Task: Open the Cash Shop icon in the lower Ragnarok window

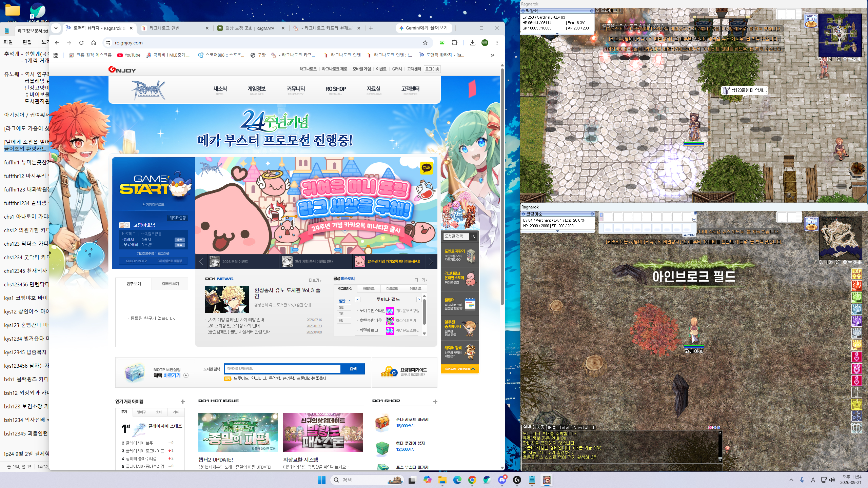Action: (811, 224)
